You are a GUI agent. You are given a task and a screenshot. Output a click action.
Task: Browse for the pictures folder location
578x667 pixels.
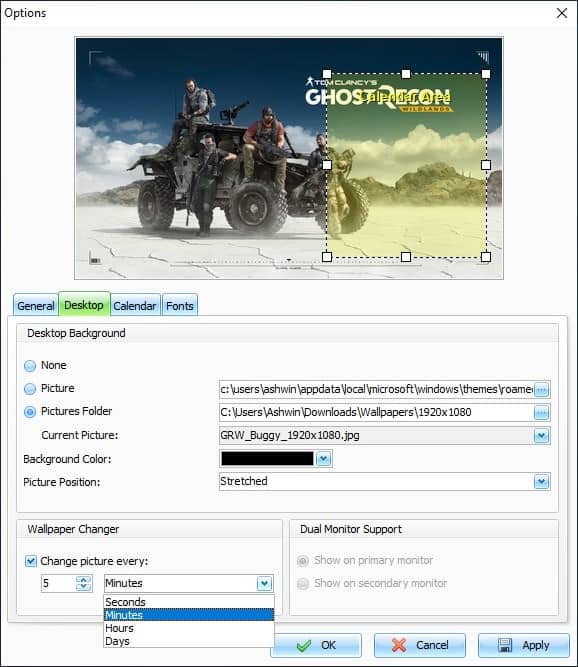[541, 413]
